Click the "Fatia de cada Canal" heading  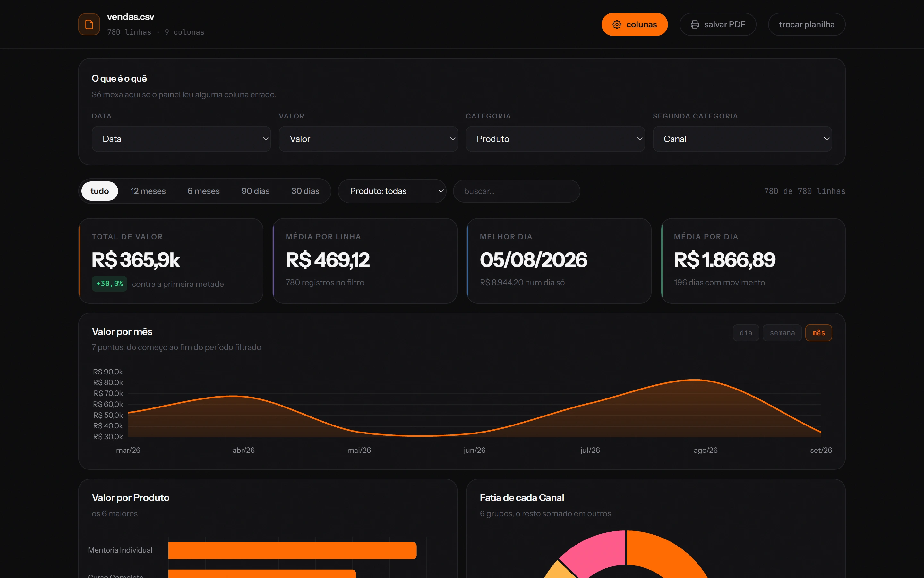522,498
